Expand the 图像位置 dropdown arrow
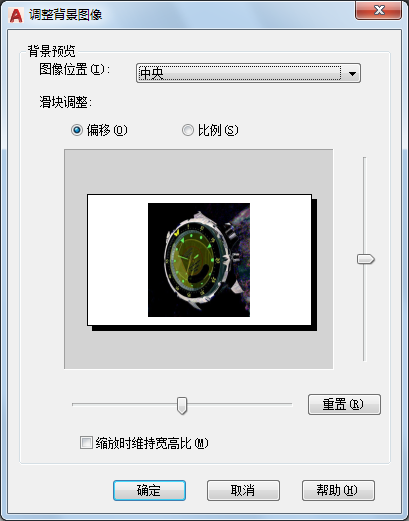 [352, 73]
